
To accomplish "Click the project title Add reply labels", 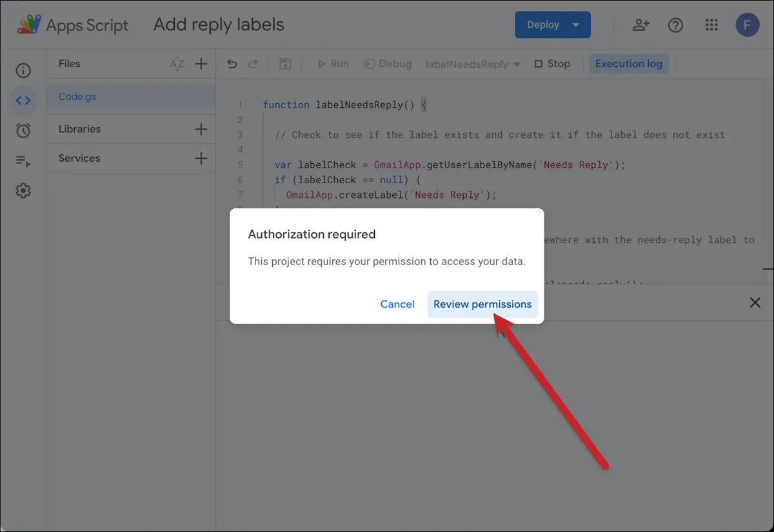I will click(219, 25).
